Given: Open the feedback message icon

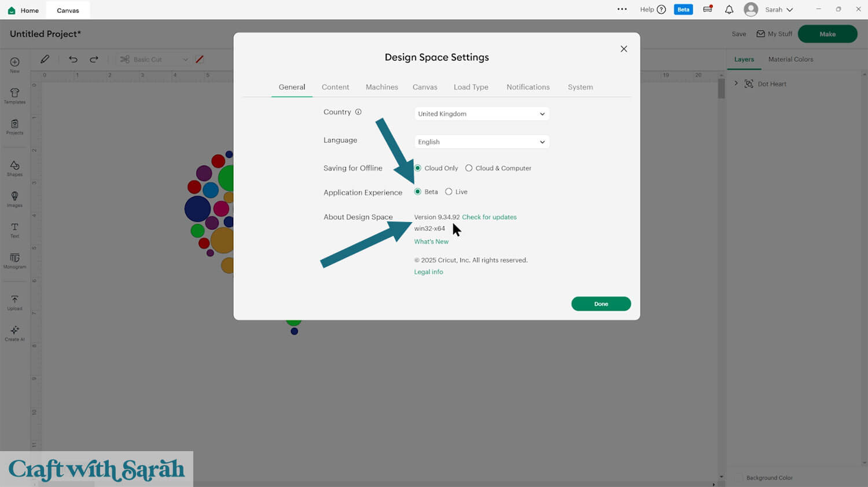Looking at the screenshot, I should point(707,9).
